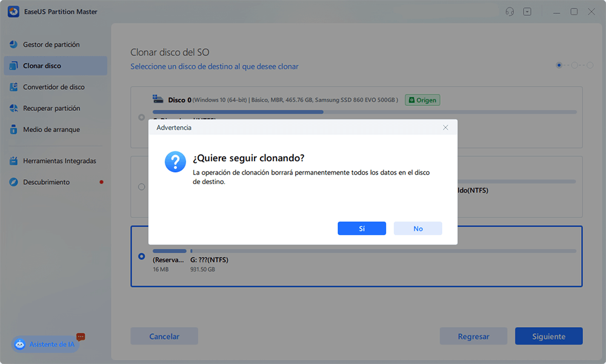Select the G: NTFS disk radio button
This screenshot has height=364, width=606.
click(x=142, y=256)
